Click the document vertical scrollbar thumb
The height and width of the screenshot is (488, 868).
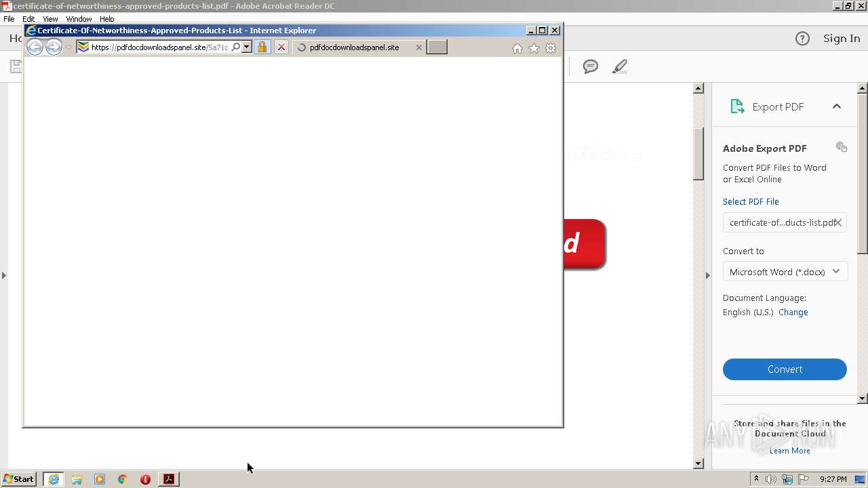point(698,154)
